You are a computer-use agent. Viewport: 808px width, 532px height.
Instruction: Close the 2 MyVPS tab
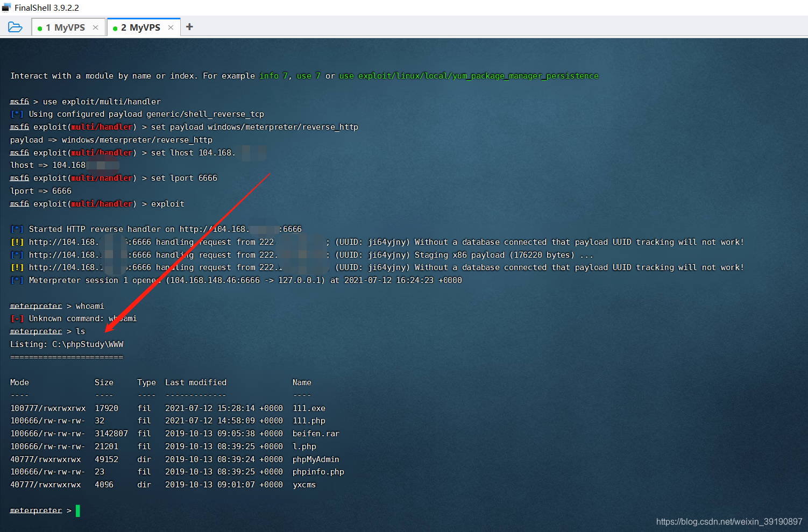click(x=171, y=27)
